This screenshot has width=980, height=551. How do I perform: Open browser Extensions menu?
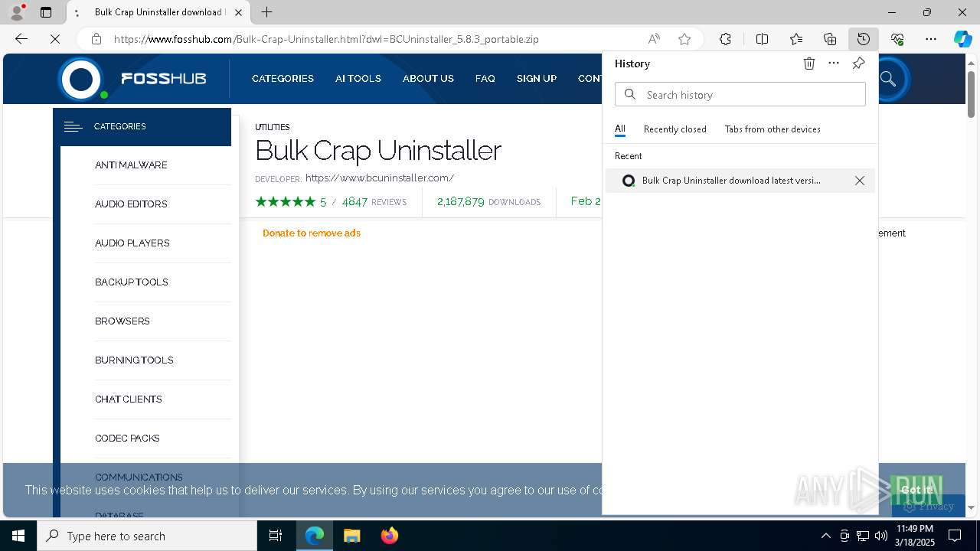tap(725, 39)
